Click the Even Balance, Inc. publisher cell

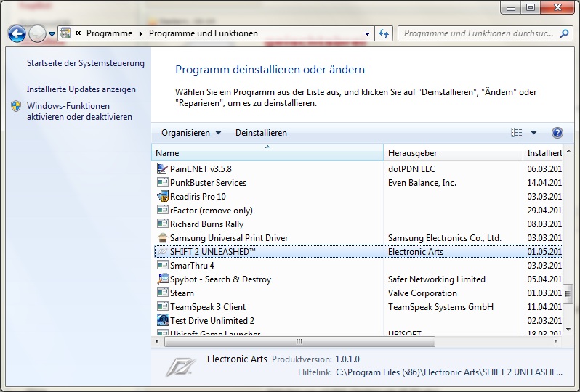click(422, 182)
